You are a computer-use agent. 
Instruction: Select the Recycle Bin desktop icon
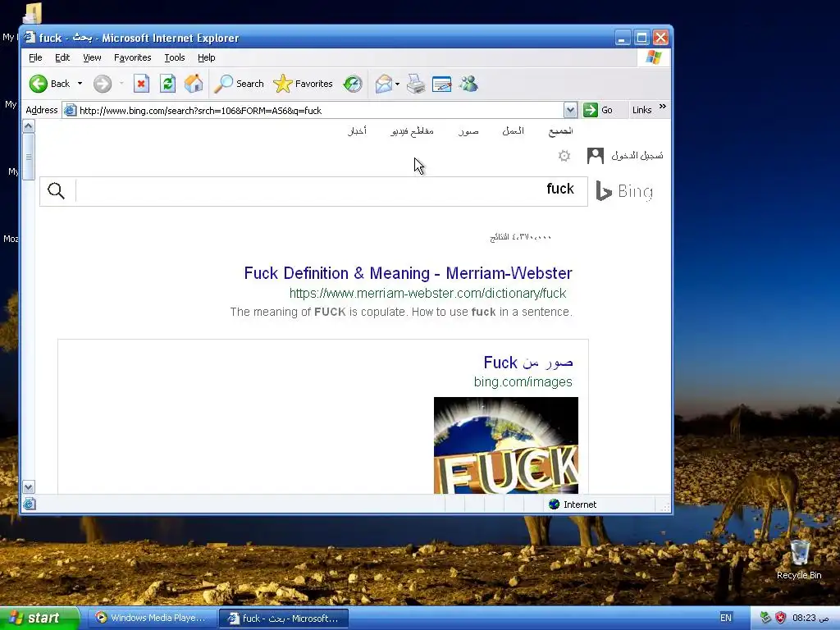pos(799,559)
